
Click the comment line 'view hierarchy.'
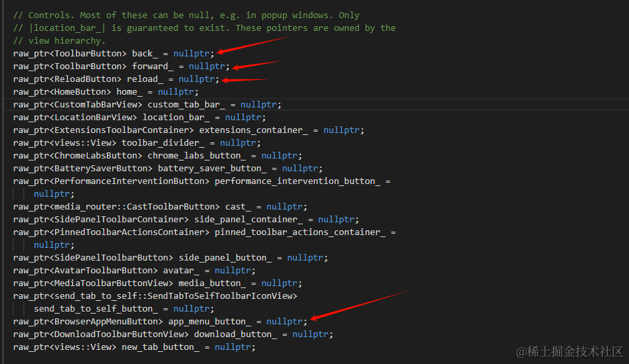(x=59, y=41)
